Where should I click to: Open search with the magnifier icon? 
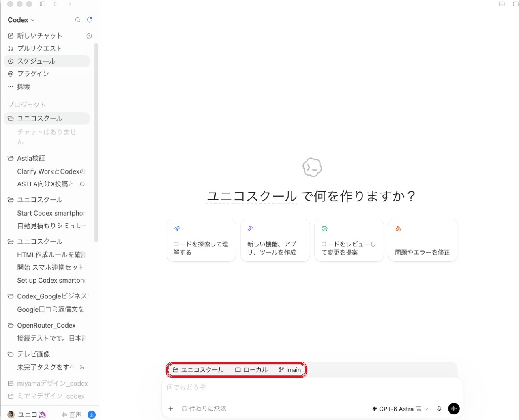[x=78, y=20]
